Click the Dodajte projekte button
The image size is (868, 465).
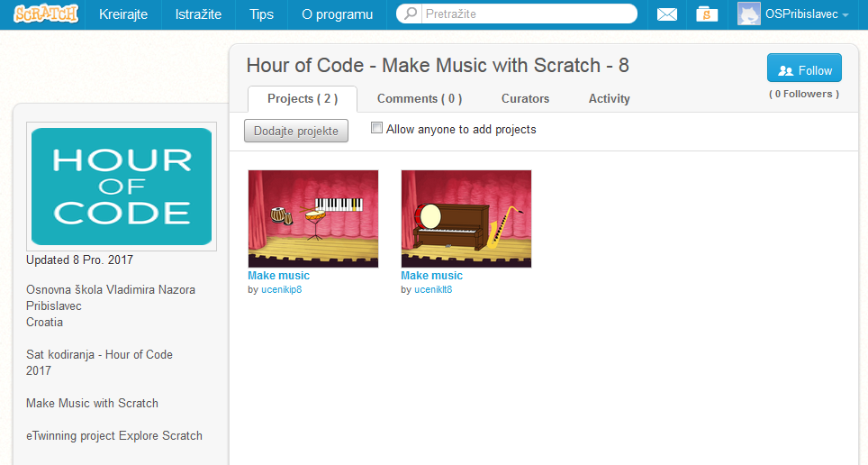pyautogui.click(x=296, y=131)
